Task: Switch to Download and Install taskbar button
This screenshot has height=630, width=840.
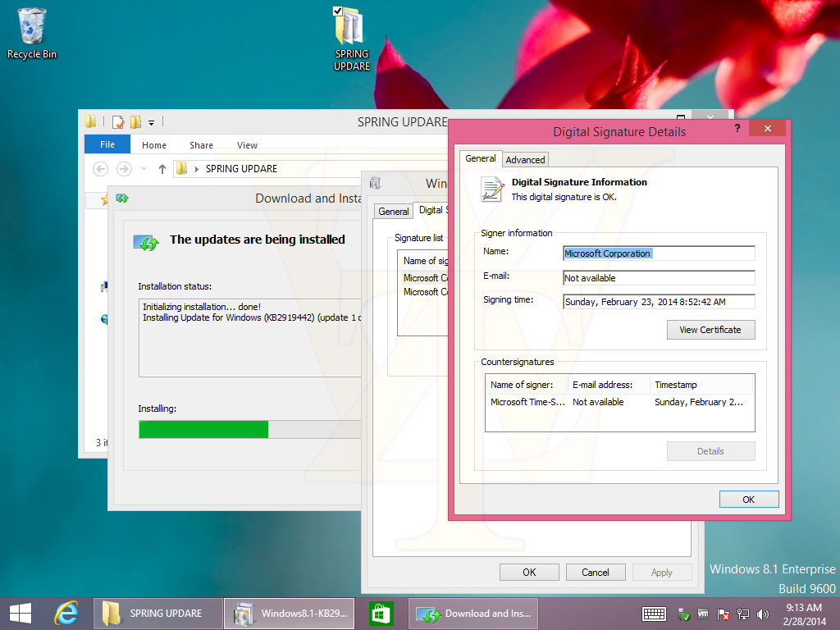Action: tap(473, 614)
